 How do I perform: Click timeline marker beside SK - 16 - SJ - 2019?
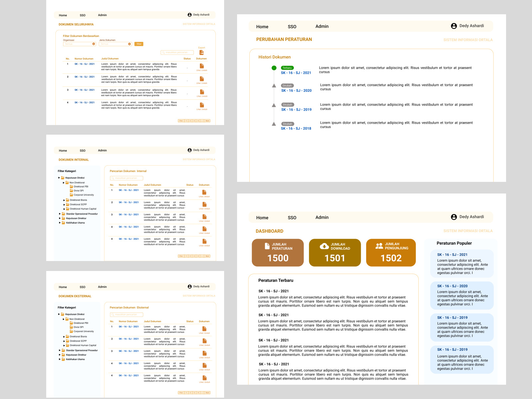click(x=274, y=105)
